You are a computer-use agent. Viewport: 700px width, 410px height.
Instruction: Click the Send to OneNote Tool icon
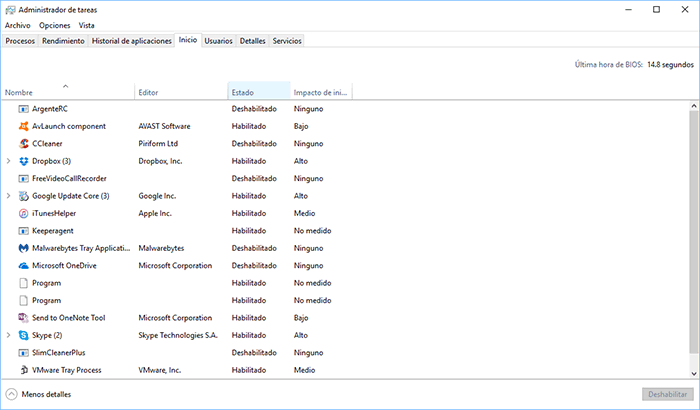click(x=23, y=318)
